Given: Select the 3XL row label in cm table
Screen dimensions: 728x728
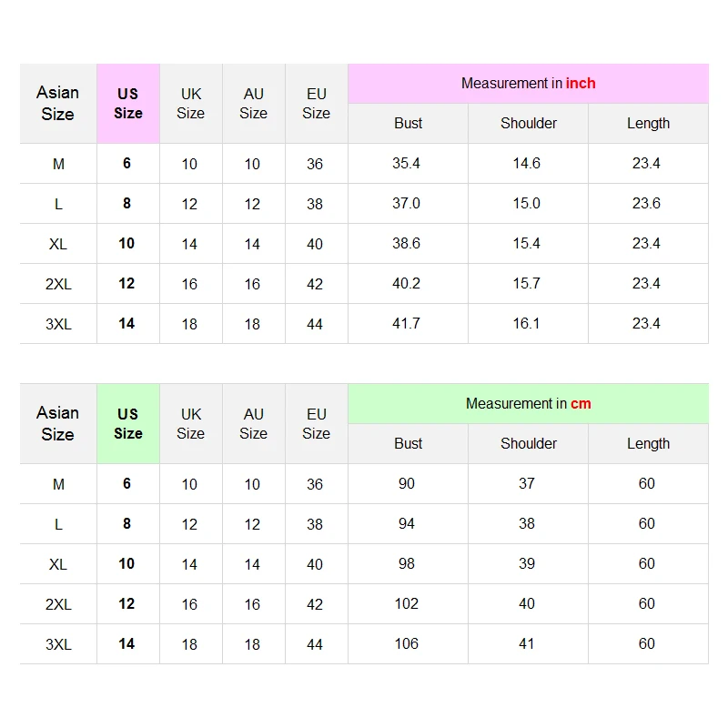Looking at the screenshot, I should pos(58,644).
